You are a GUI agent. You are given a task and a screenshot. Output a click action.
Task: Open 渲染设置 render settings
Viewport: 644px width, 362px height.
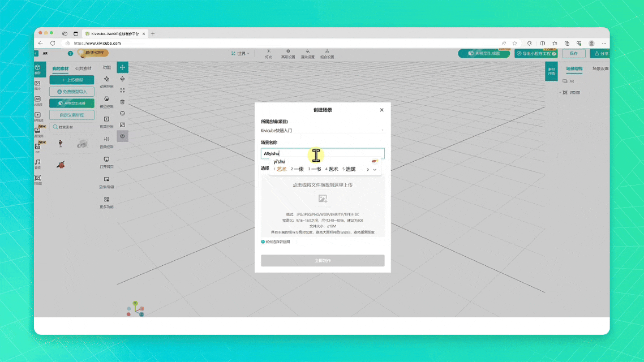pyautogui.click(x=307, y=54)
